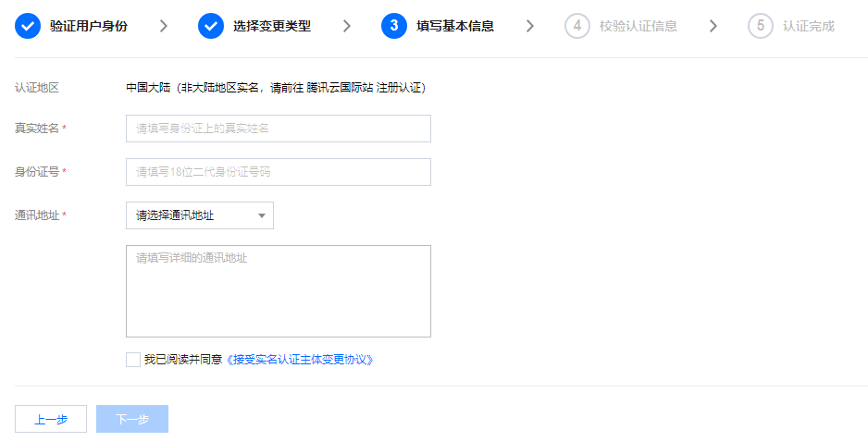
Task: Click the dropdown arrow of 通讯地址 selector
Action: (x=262, y=215)
